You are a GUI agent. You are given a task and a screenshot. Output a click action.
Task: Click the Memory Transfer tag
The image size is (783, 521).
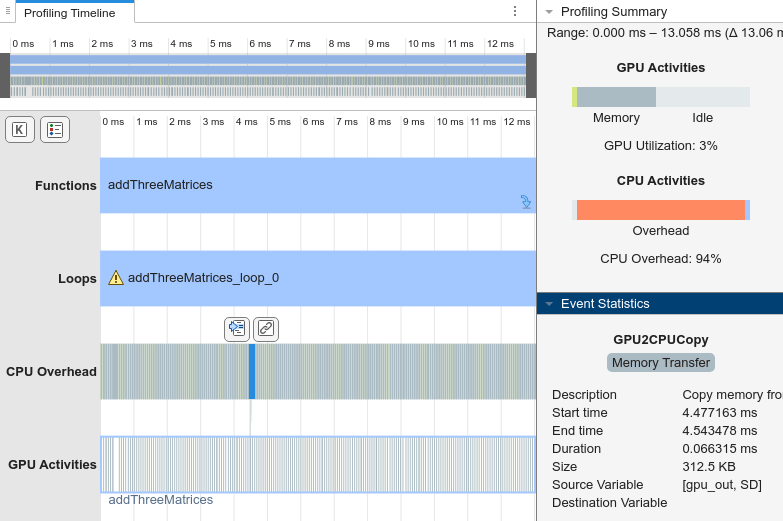(x=660, y=363)
